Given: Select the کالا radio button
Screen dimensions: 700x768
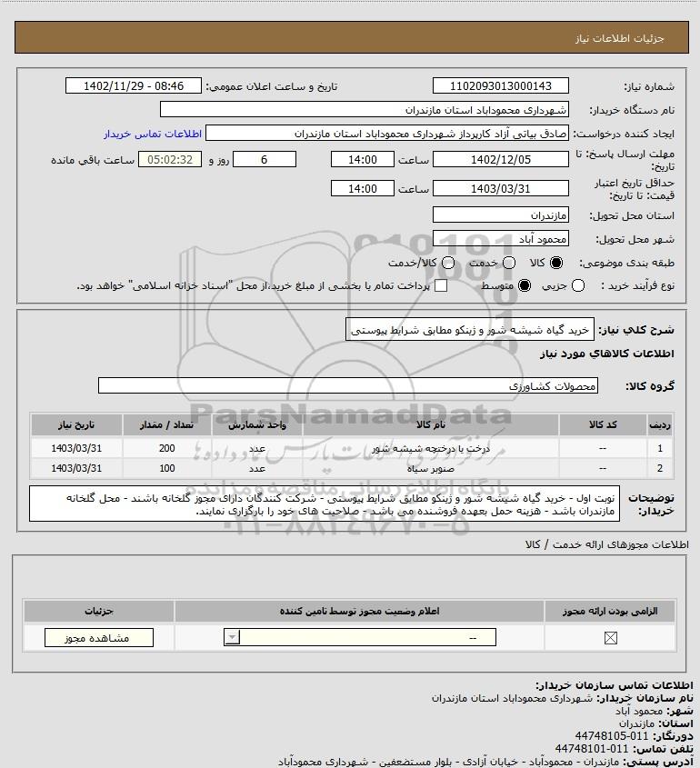Looking at the screenshot, I should click(556, 263).
